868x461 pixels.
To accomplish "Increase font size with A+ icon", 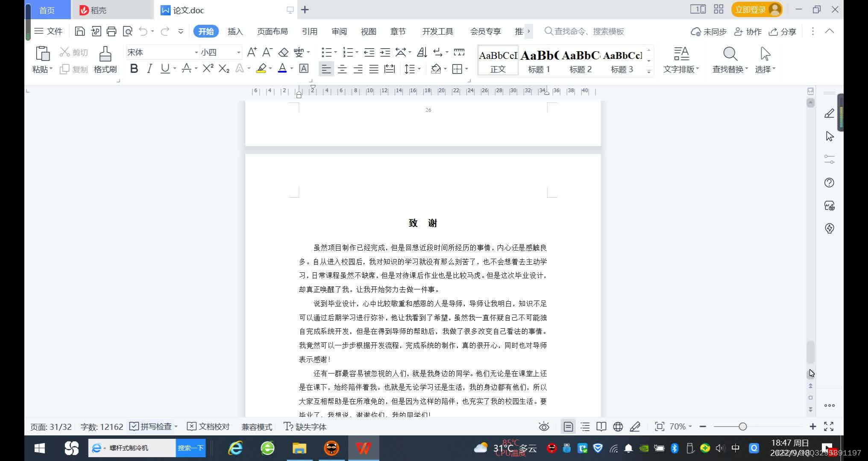I will (252, 52).
